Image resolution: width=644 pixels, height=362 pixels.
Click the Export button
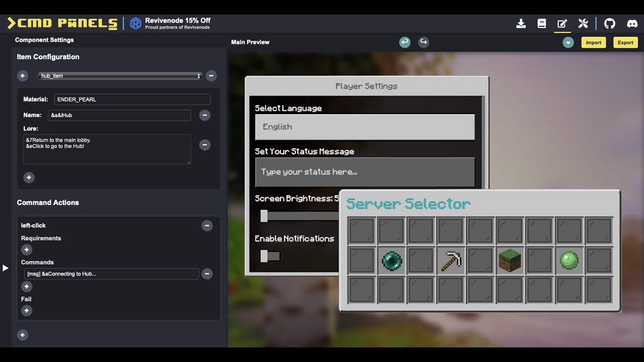coord(625,43)
